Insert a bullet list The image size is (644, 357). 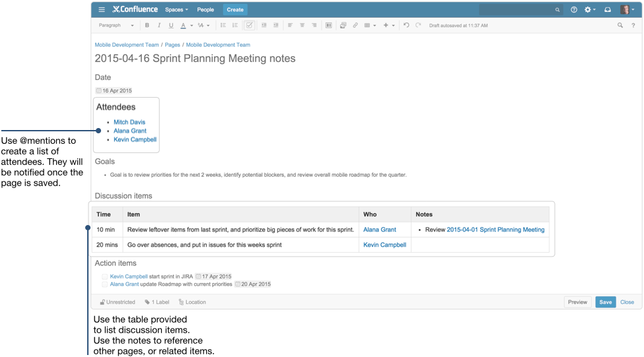click(x=223, y=26)
